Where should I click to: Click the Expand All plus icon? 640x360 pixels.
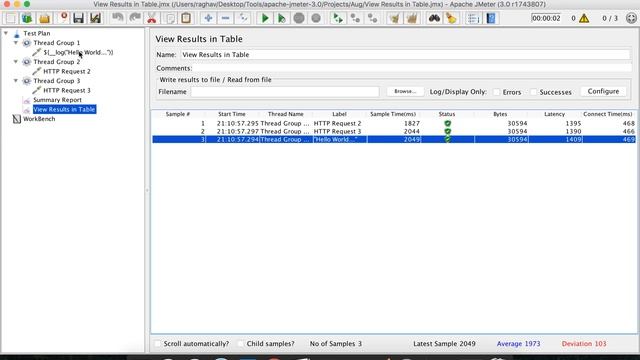tap(208, 18)
